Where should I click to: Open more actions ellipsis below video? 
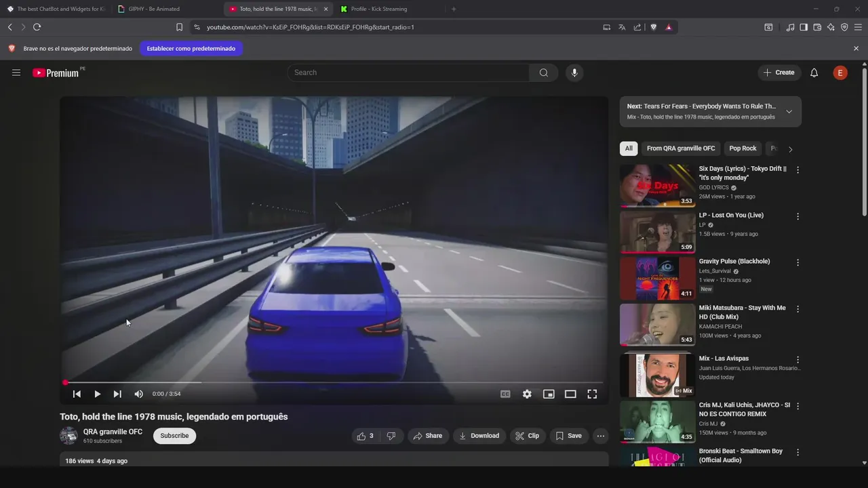point(601,436)
